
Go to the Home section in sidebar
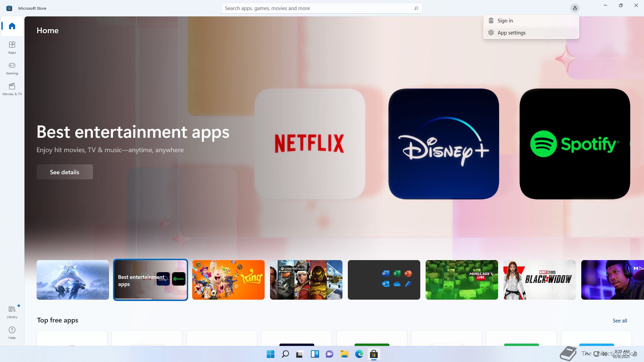point(12,26)
